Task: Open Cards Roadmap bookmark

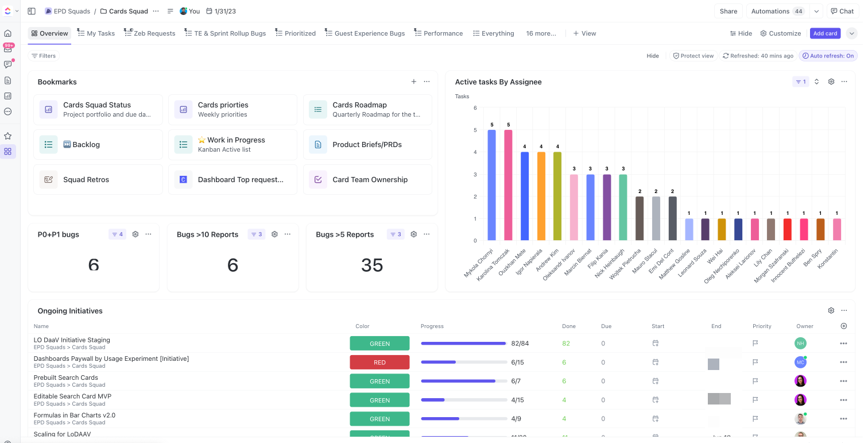Action: click(367, 110)
